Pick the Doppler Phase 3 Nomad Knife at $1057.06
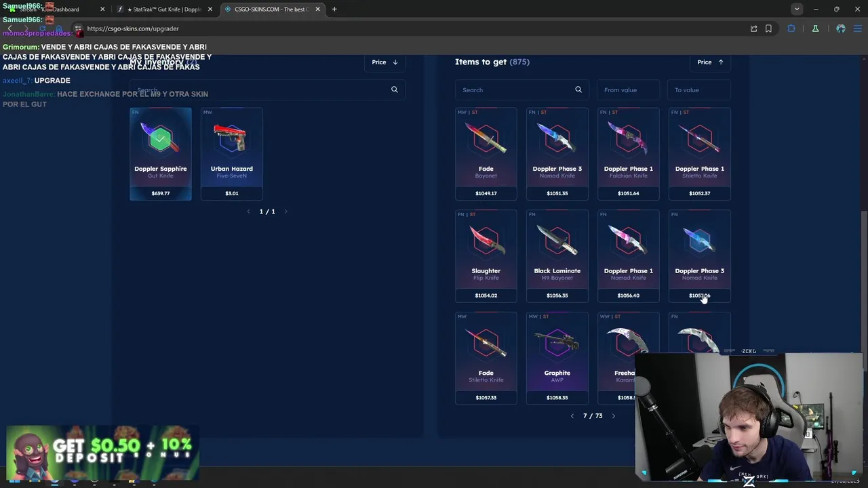 pyautogui.click(x=700, y=256)
